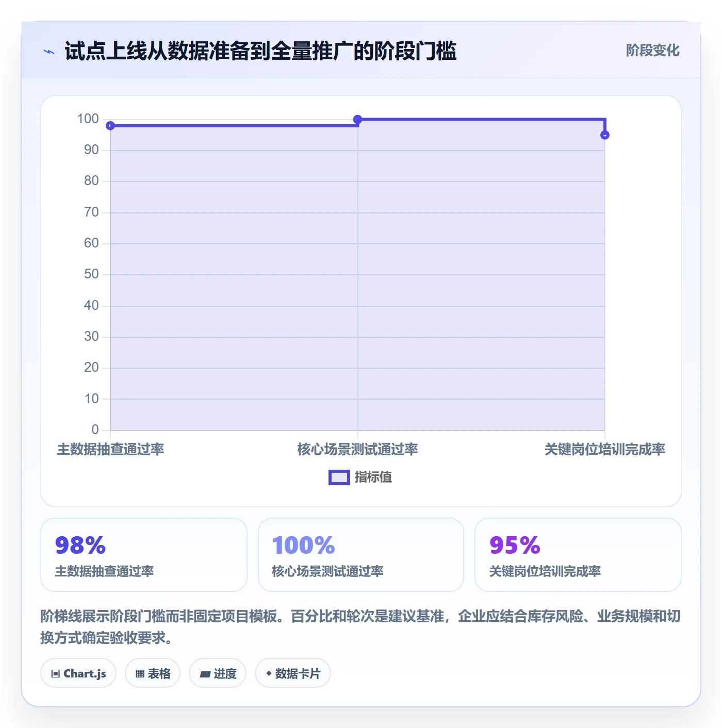This screenshot has width=722, height=728.
Task: Click the paragraph starting 阶梯线展示阶段门槛
Action: 360,627
